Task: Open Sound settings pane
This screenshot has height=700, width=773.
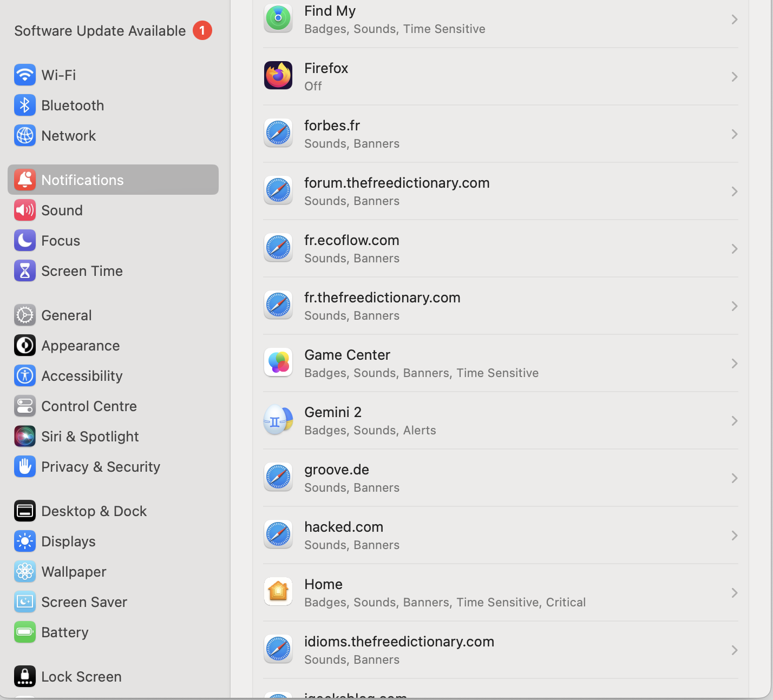Action: coord(113,210)
